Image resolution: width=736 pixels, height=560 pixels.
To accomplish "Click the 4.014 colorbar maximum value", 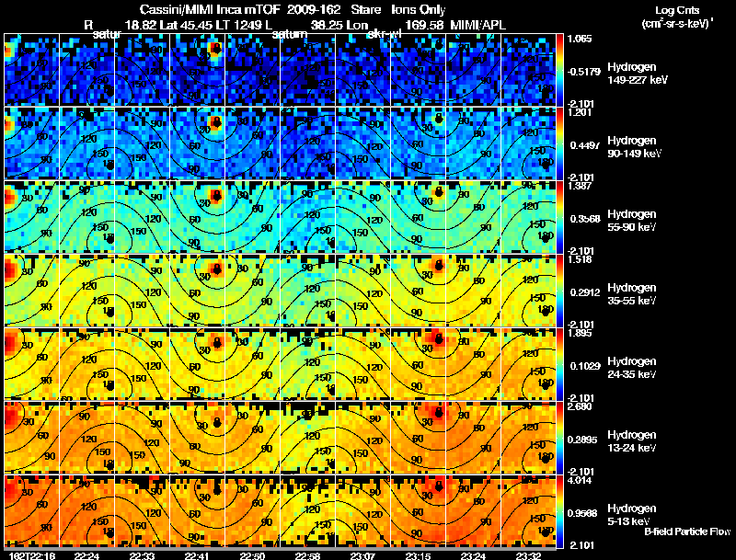I will click(x=581, y=481).
